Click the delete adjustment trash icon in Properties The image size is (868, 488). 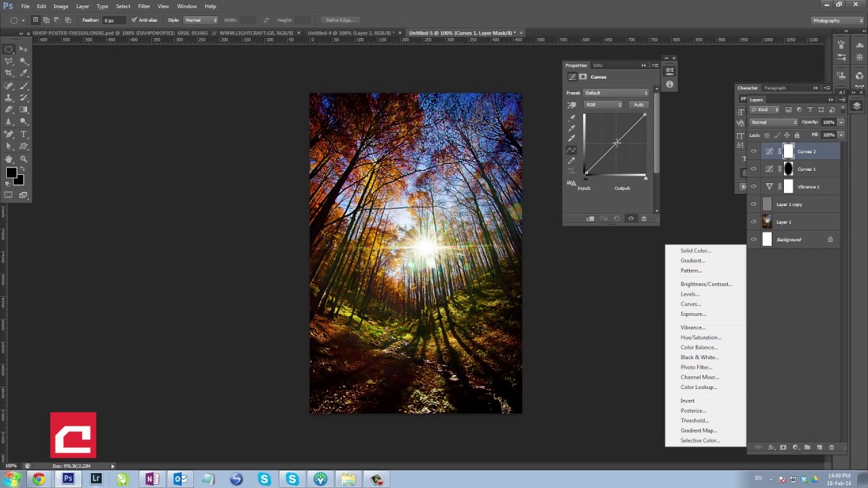click(x=644, y=218)
